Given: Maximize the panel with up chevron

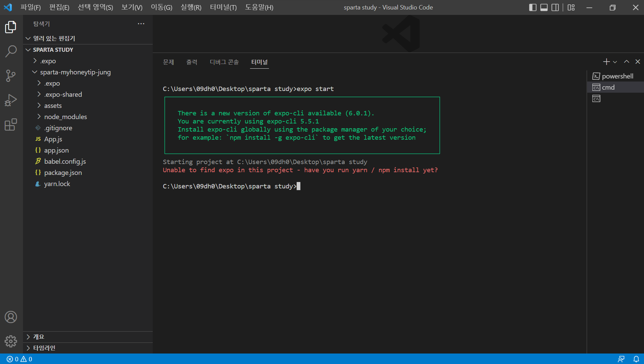Looking at the screenshot, I should click(x=626, y=62).
